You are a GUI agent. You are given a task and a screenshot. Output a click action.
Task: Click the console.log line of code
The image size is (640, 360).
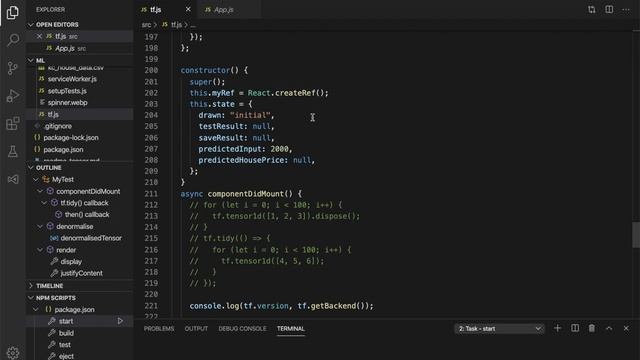pyautogui.click(x=281, y=306)
